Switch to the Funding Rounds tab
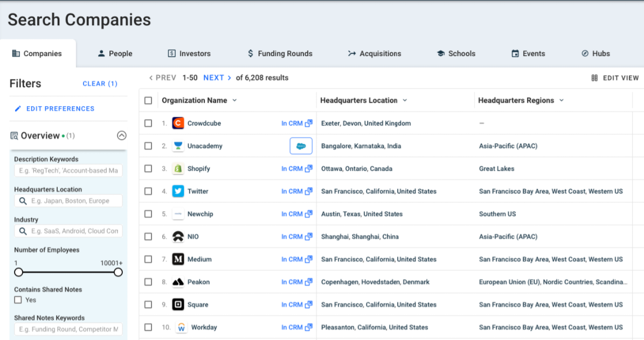Screen dimensions: 644x340 click(x=280, y=53)
